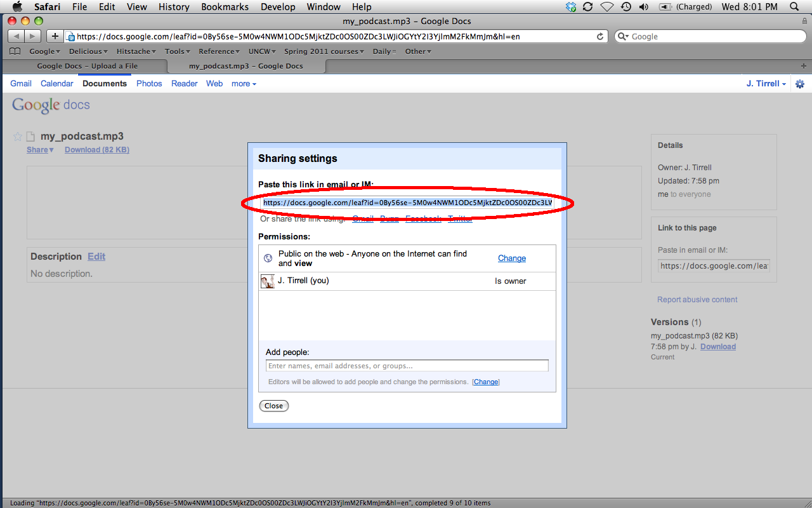This screenshot has height=508, width=812.
Task: Click the sharing link text field in dialog
Action: (x=408, y=203)
